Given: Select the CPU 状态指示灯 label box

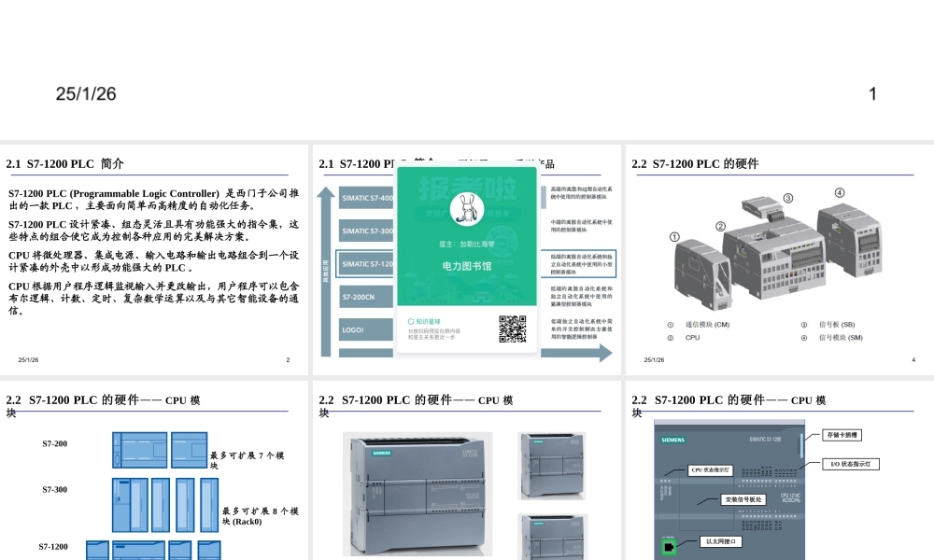Looking at the screenshot, I should tap(711, 470).
